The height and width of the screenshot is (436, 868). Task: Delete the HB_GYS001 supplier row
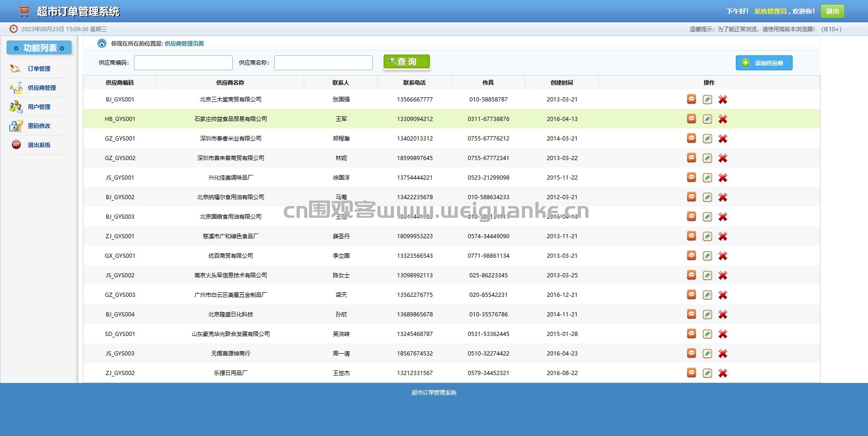(723, 119)
